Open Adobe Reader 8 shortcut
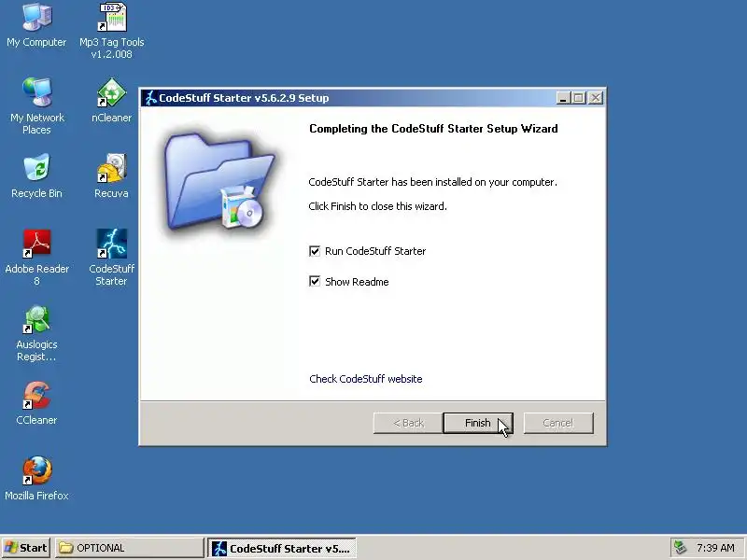 (x=36, y=258)
